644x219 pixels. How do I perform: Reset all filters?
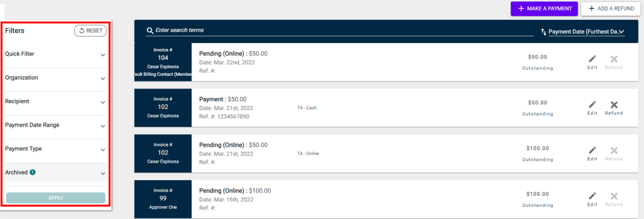point(90,31)
